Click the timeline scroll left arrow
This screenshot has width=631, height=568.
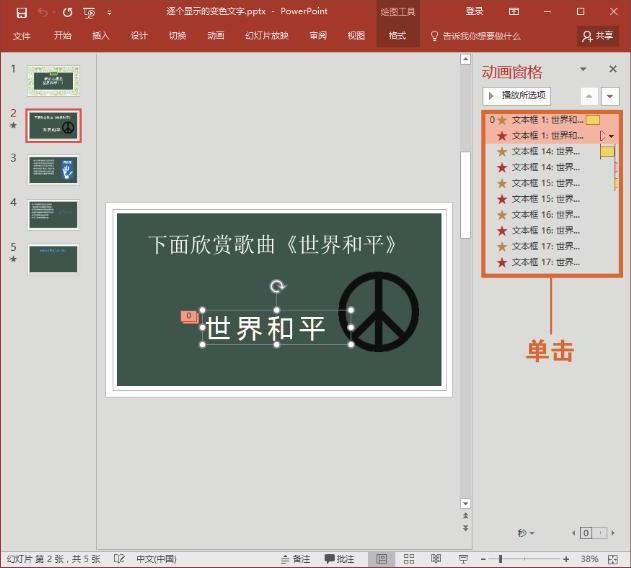coord(573,533)
